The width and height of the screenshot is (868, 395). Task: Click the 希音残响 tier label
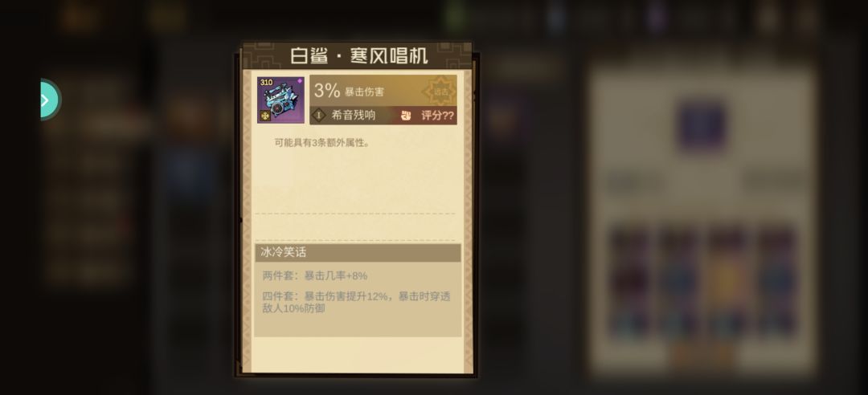pyautogui.click(x=353, y=115)
